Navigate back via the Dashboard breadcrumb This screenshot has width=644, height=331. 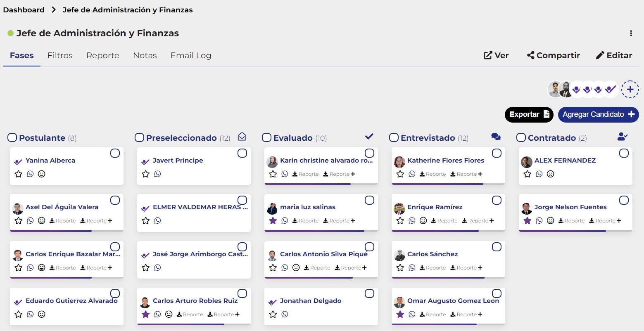pos(24,9)
